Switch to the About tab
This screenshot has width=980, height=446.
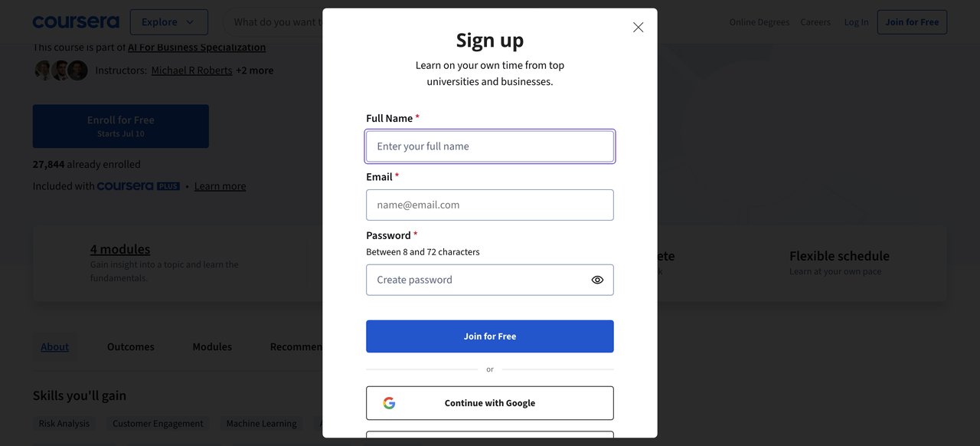pyautogui.click(x=55, y=347)
